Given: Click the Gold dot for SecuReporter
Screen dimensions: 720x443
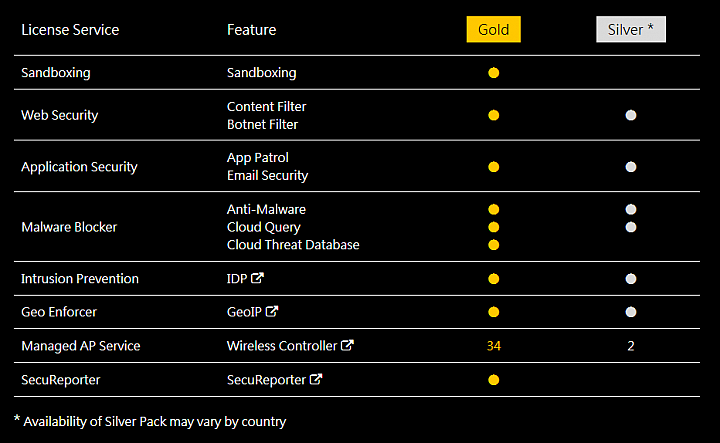Looking at the screenshot, I should [494, 380].
